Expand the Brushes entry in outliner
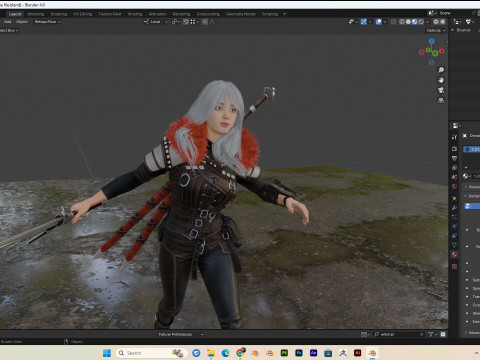Image resolution: width=480 pixels, height=360 pixels. [452, 30]
